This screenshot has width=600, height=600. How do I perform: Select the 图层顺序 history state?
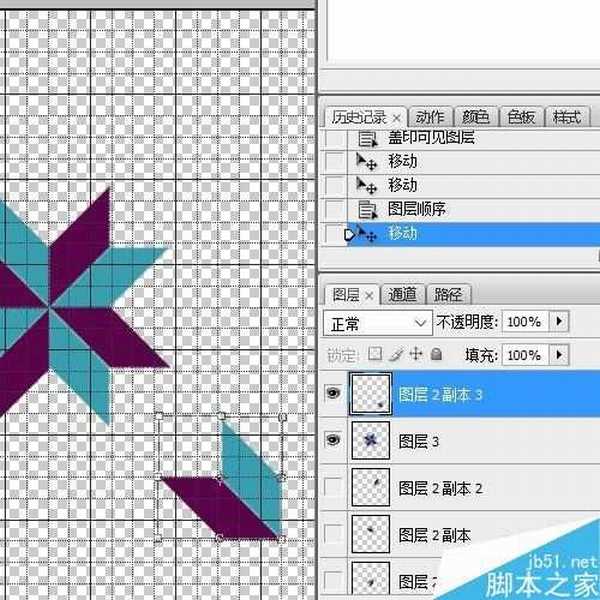pos(473,210)
